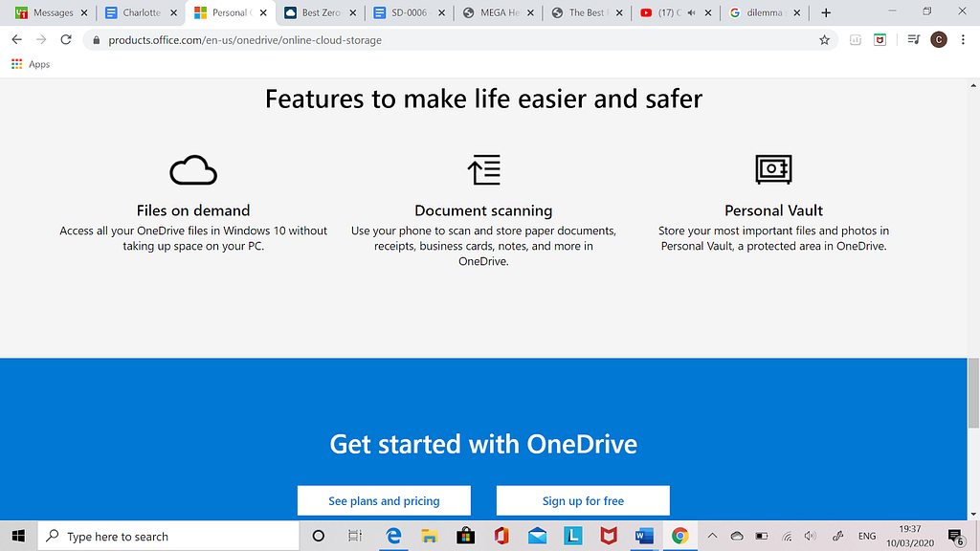This screenshot has height=551, width=980.
Task: Click Sign up for free
Action: 583,500
